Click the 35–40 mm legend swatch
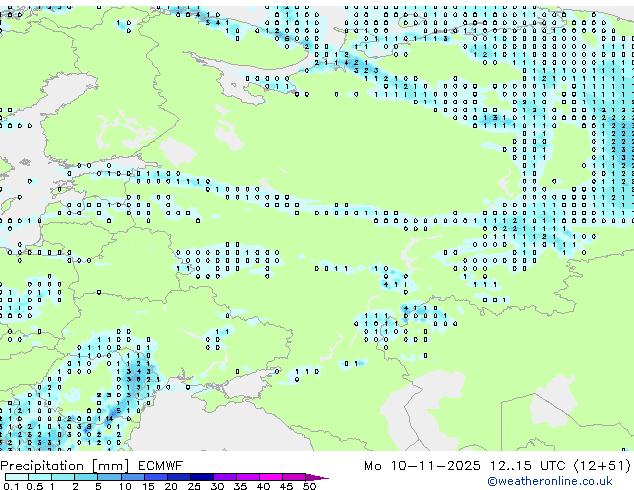The height and width of the screenshot is (490, 634). click(x=248, y=477)
